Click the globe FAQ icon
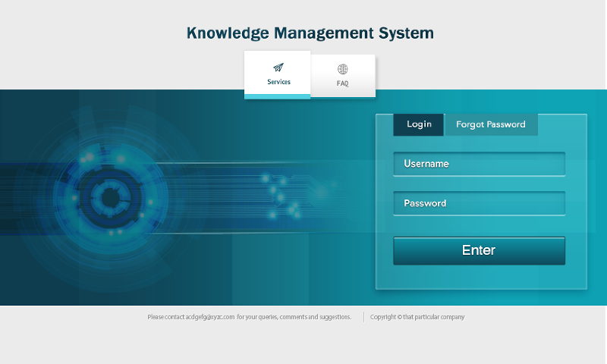 coord(343,69)
